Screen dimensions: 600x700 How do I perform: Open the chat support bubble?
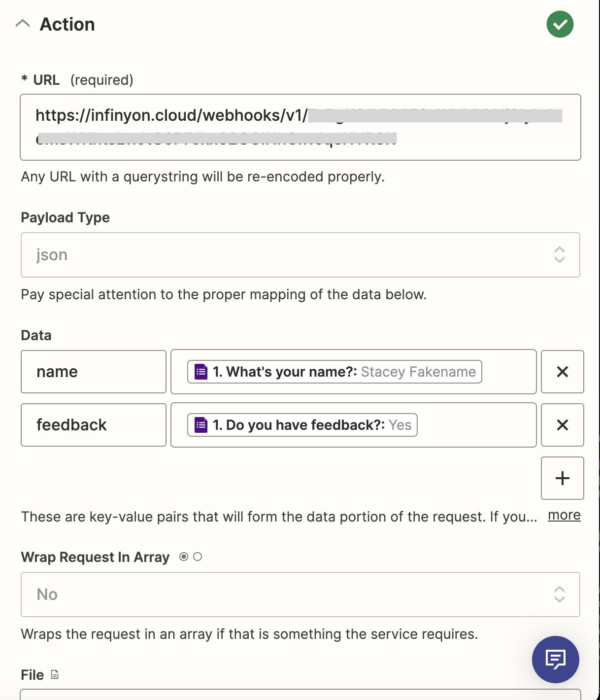pos(555,659)
